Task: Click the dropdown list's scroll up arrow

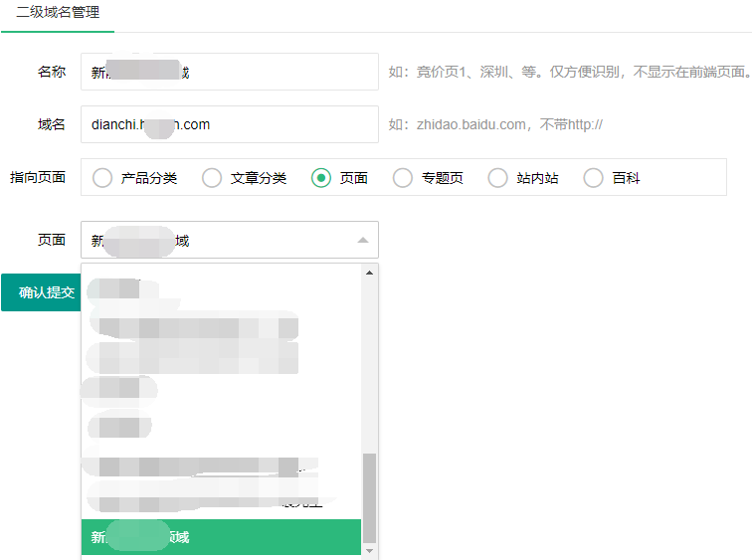Action: (x=370, y=273)
